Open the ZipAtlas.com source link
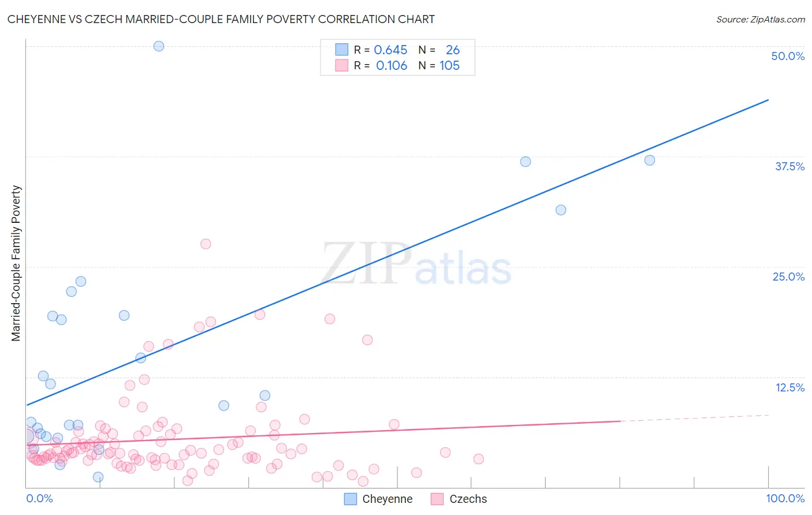Screen dimensions: 812x515 (x=761, y=19)
